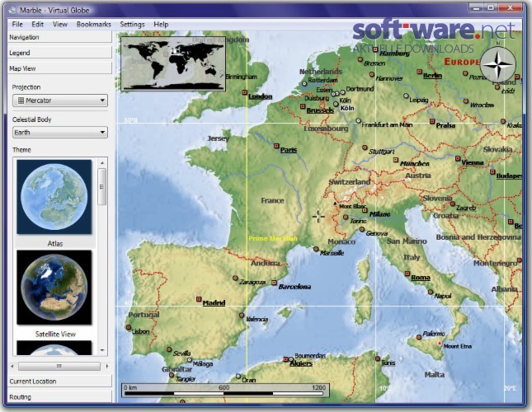532x412 pixels.
Task: Open the Bookmarks menu
Action: (x=94, y=25)
